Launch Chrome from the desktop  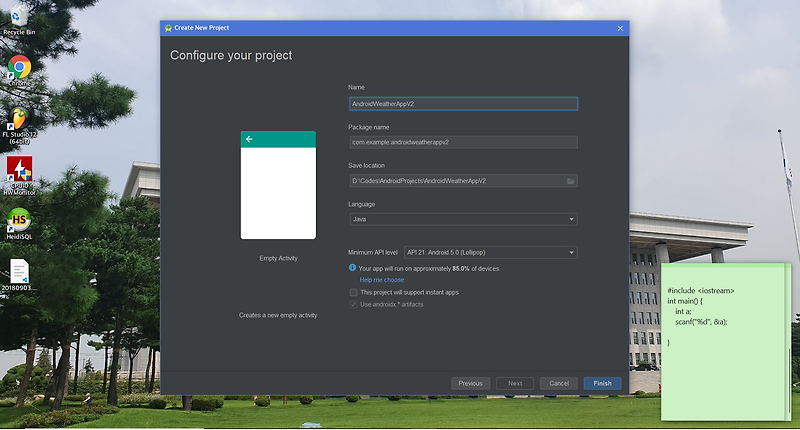(x=19, y=70)
